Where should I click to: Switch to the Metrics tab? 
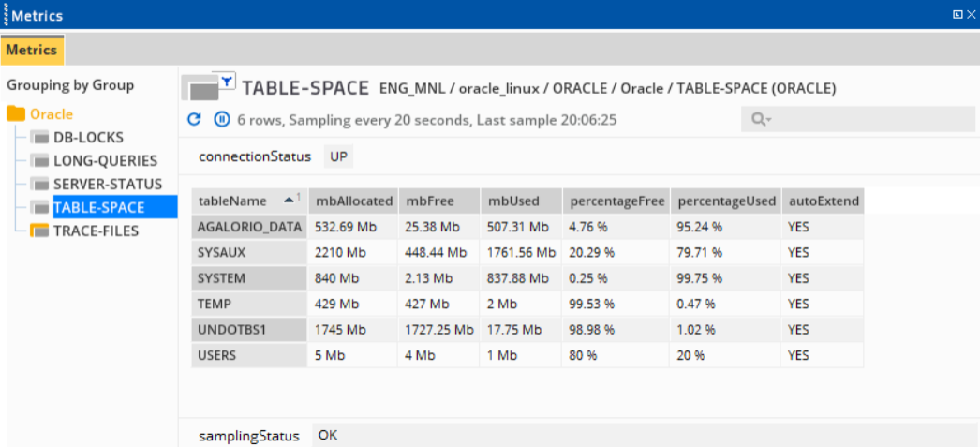pos(32,50)
